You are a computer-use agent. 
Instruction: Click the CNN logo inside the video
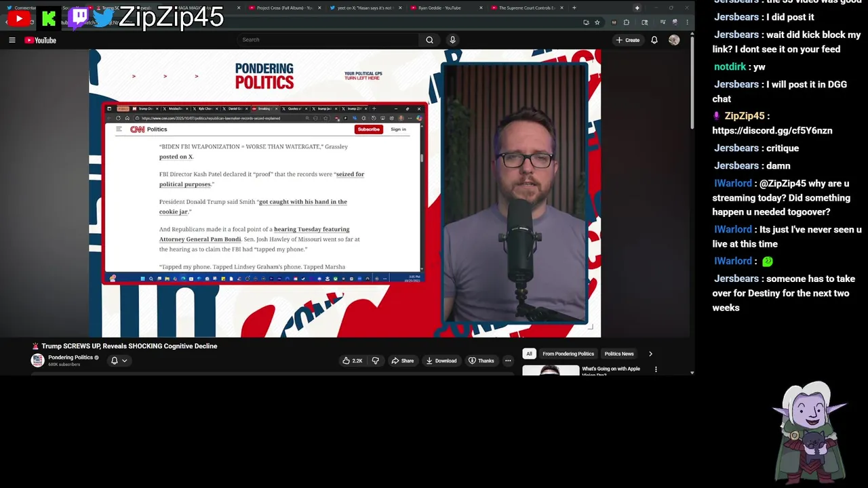click(x=138, y=129)
